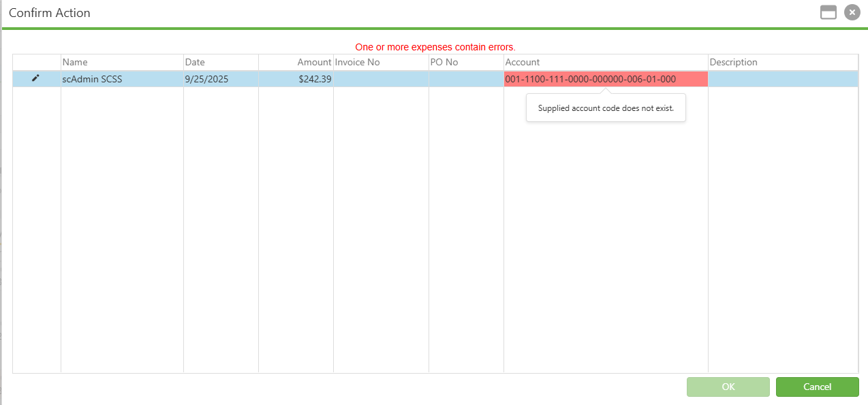
Task: Select the 9/25/2025 date cell
Action: pos(221,79)
